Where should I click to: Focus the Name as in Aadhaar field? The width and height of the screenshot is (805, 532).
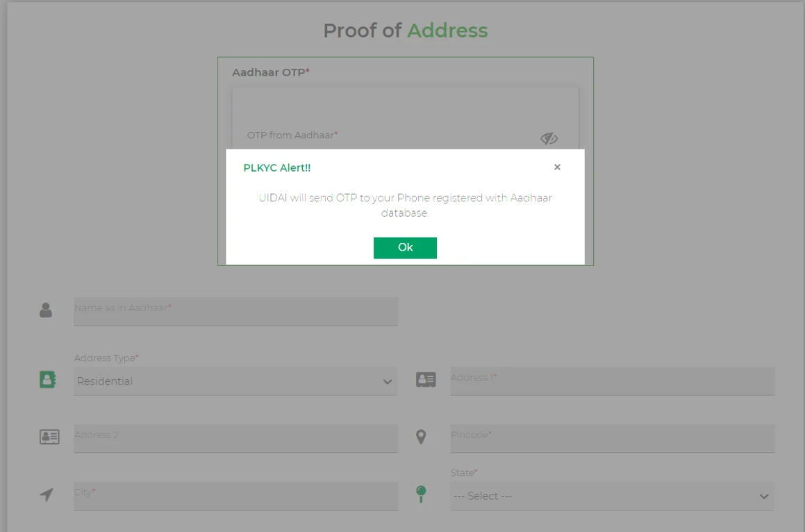(235, 312)
